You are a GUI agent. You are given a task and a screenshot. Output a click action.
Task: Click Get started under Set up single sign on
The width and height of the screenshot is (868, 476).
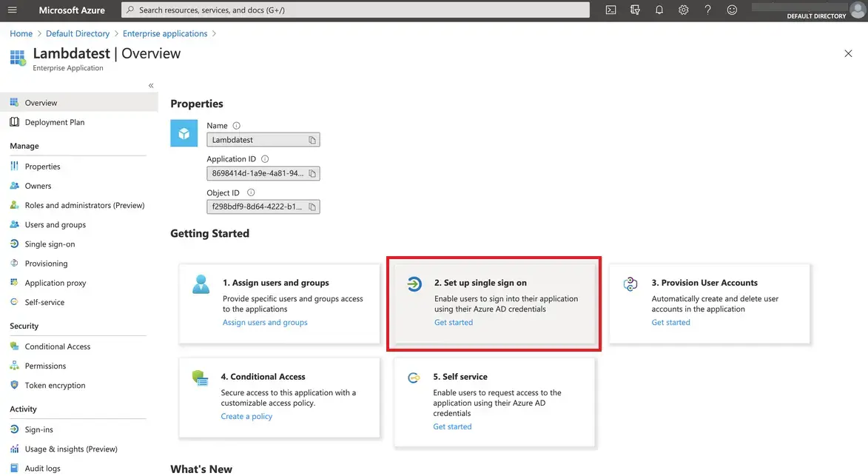click(x=453, y=322)
